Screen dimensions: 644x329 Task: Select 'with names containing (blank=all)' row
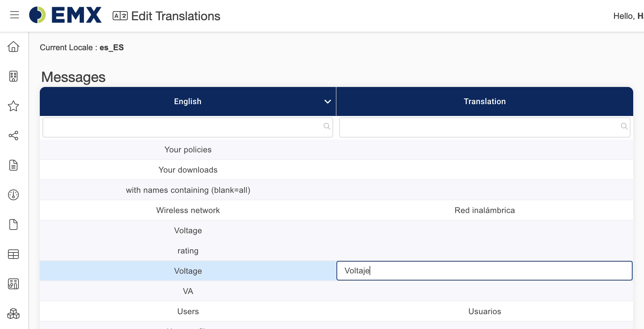tap(336, 190)
